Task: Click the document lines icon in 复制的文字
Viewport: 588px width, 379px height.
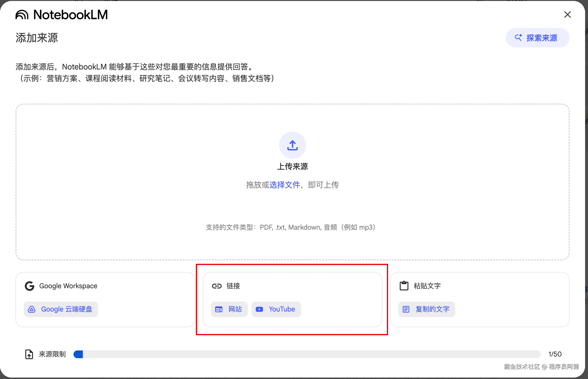Action: pyautogui.click(x=406, y=309)
